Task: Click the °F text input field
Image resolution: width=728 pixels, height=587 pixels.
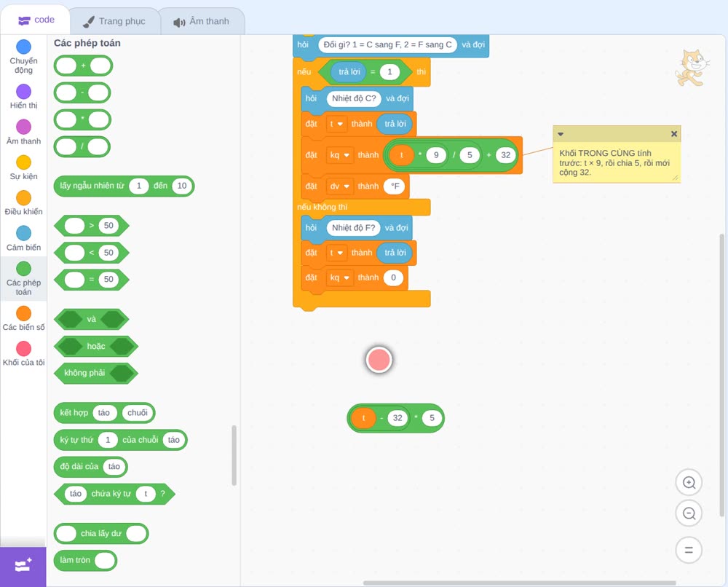Action: (x=394, y=186)
